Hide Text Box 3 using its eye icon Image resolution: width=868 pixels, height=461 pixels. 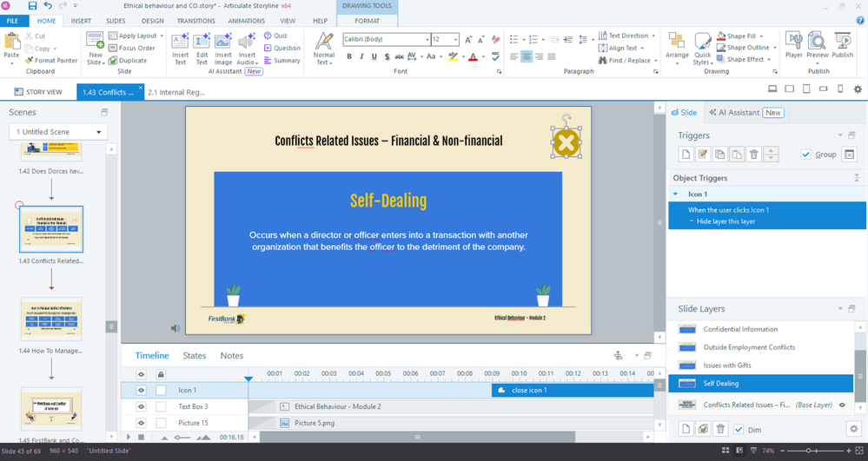pyautogui.click(x=141, y=406)
